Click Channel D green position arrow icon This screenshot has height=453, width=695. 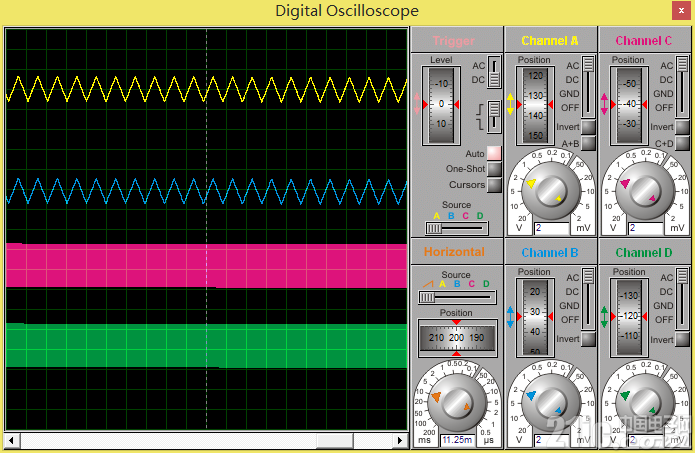[604, 316]
